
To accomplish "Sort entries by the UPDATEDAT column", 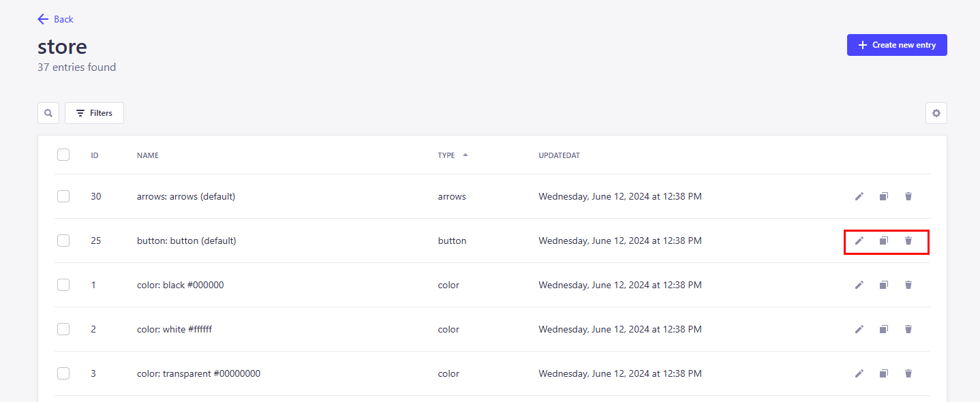I will point(559,155).
